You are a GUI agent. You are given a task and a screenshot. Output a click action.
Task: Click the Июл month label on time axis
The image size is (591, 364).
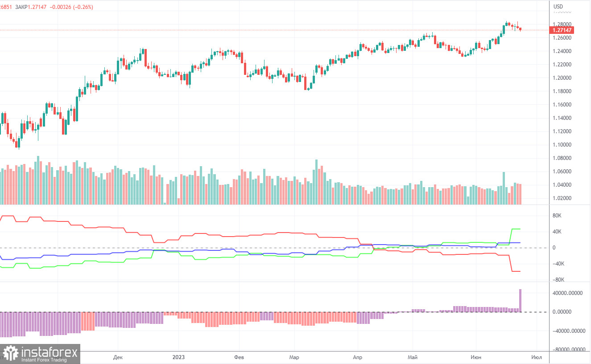point(537,357)
